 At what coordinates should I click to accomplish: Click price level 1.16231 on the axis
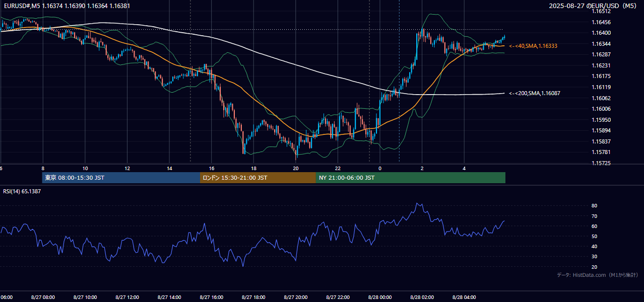(x=602, y=65)
